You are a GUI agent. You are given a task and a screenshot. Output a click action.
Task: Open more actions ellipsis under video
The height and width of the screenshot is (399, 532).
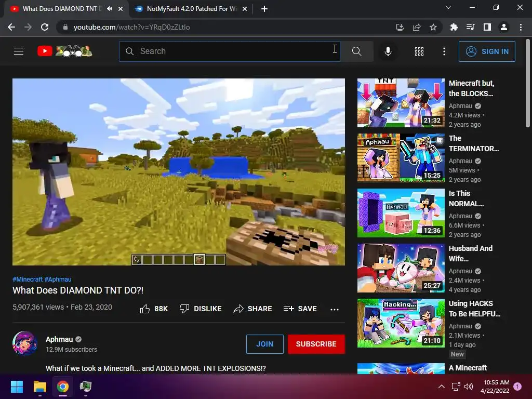[x=335, y=309]
